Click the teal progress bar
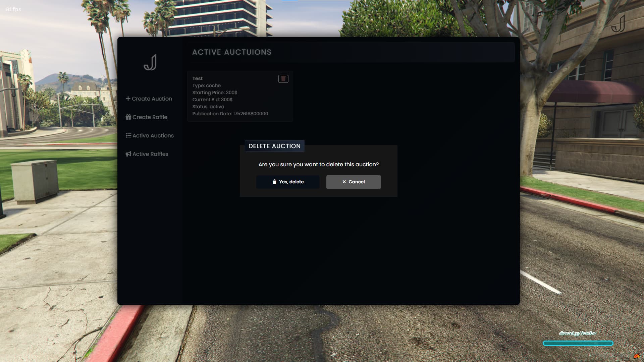Image resolution: width=644 pixels, height=362 pixels. 578,343
